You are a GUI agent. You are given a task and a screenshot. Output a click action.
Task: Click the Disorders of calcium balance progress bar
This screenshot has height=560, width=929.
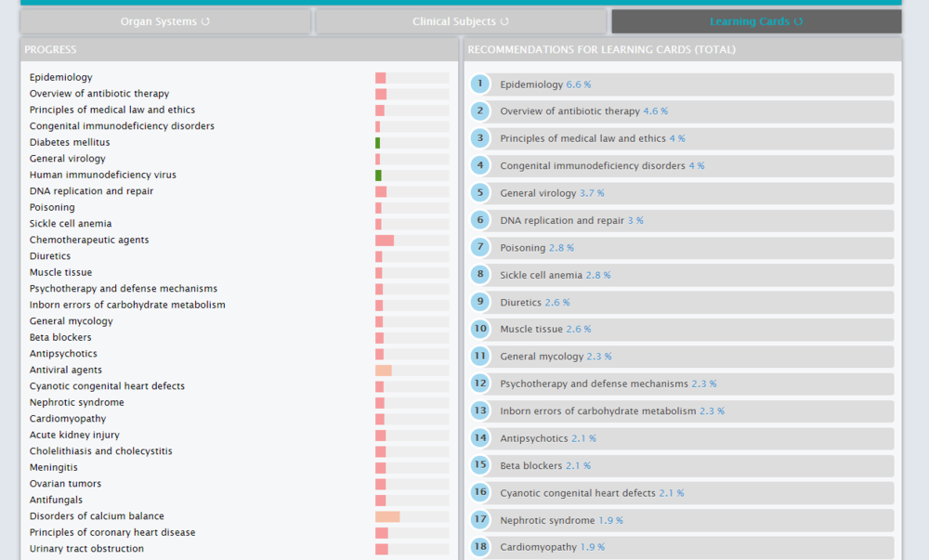coord(412,516)
